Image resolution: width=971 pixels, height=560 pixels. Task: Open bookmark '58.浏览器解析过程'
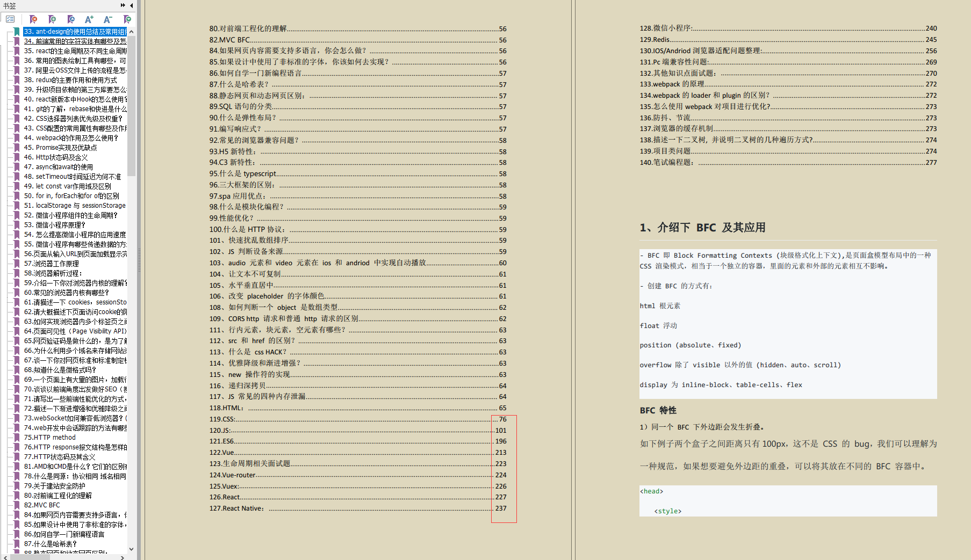(x=53, y=273)
